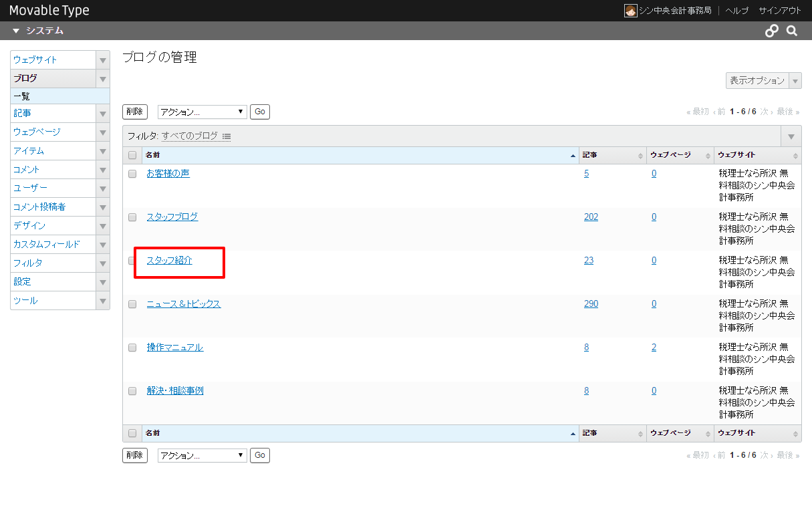
Task: Select 一覧 in the sidebar
Action: (60, 96)
